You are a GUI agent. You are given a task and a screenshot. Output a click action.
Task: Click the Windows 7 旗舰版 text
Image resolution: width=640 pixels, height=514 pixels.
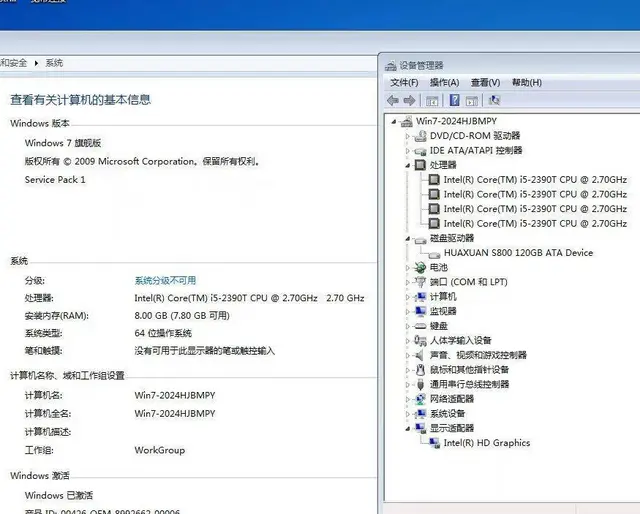click(x=63, y=143)
